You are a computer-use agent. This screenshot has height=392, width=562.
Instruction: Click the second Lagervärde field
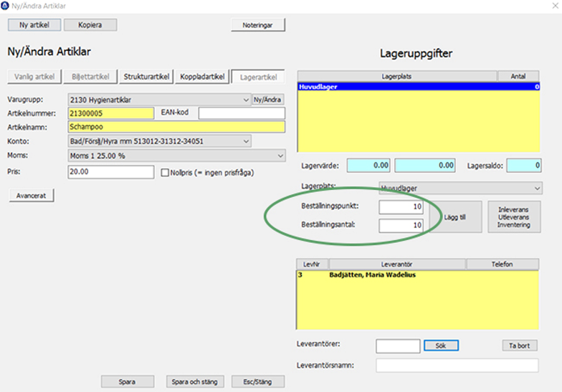click(425, 166)
